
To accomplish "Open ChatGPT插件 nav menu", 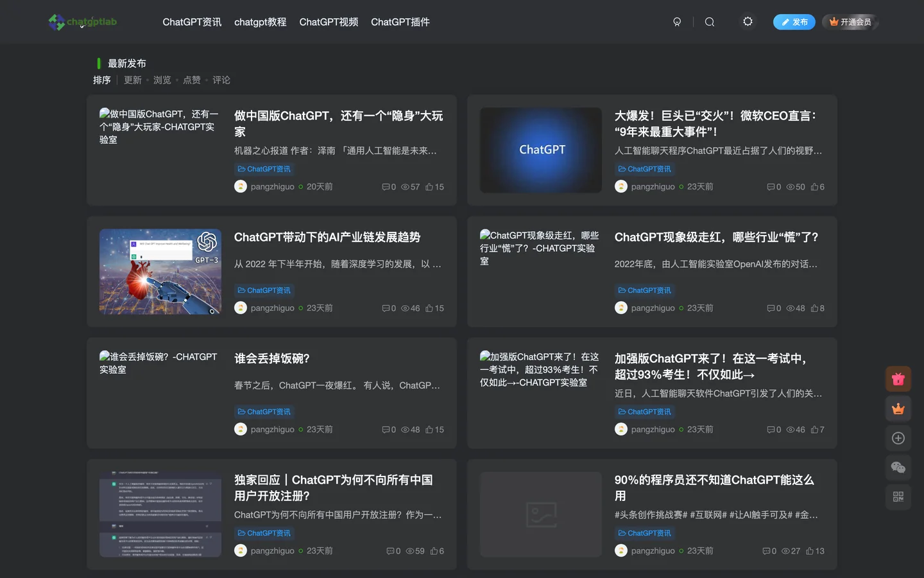I will tap(400, 22).
